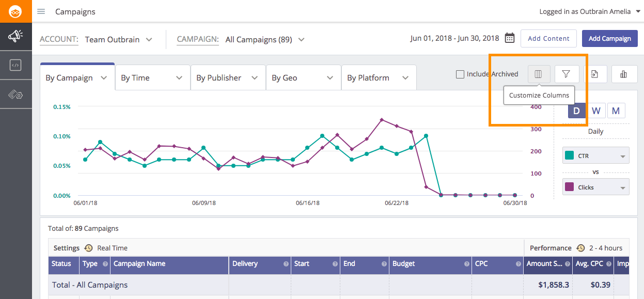
Task: Click the hamburger menu icon
Action: [41, 11]
